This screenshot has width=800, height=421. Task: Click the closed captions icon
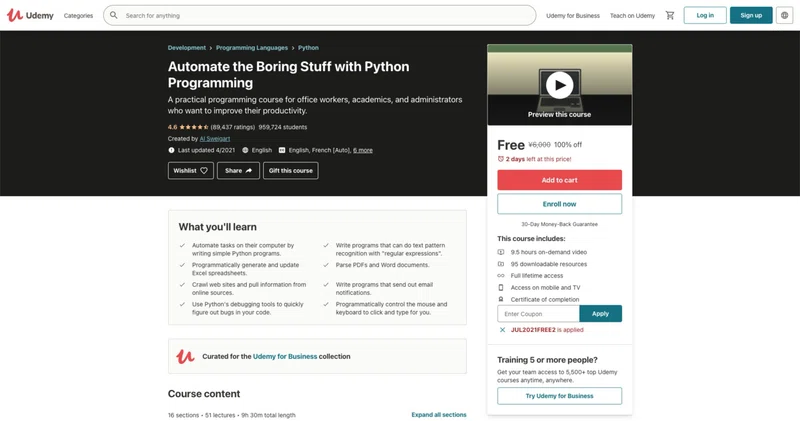[282, 150]
